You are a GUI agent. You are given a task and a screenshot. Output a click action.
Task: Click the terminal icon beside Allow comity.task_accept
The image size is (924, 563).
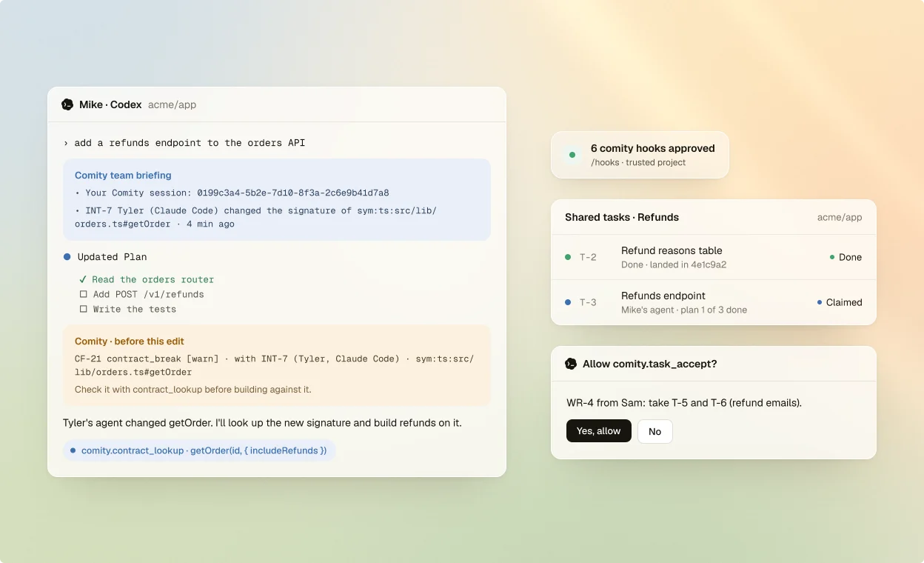(x=571, y=364)
